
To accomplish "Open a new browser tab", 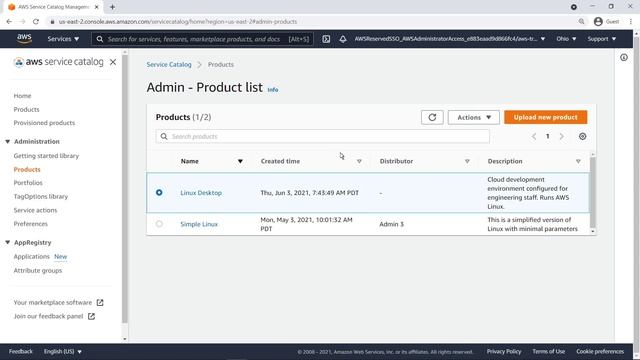I will pyautogui.click(x=112, y=7).
